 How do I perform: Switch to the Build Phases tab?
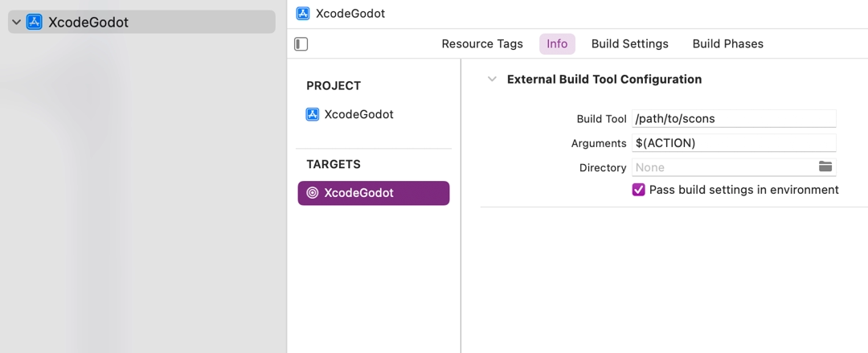727,44
